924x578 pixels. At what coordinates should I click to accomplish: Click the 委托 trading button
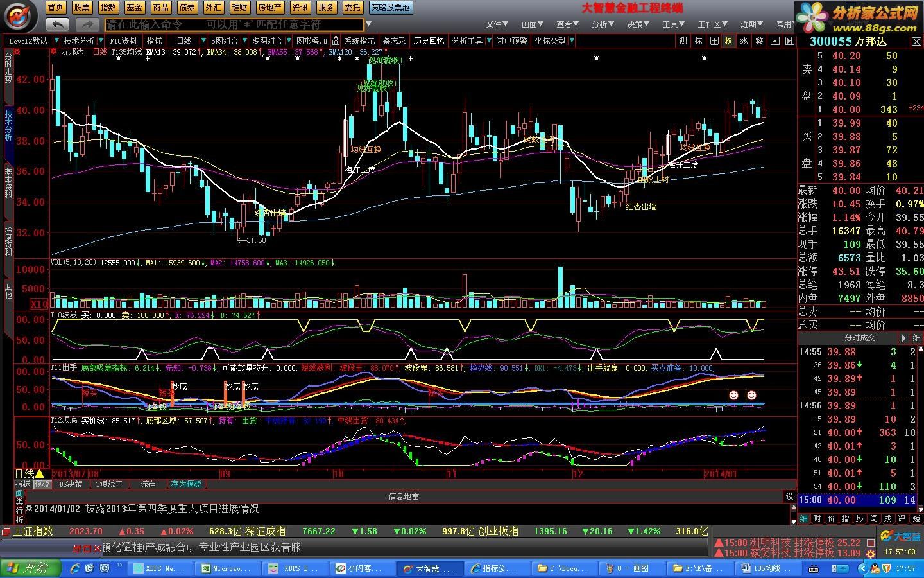352,8
